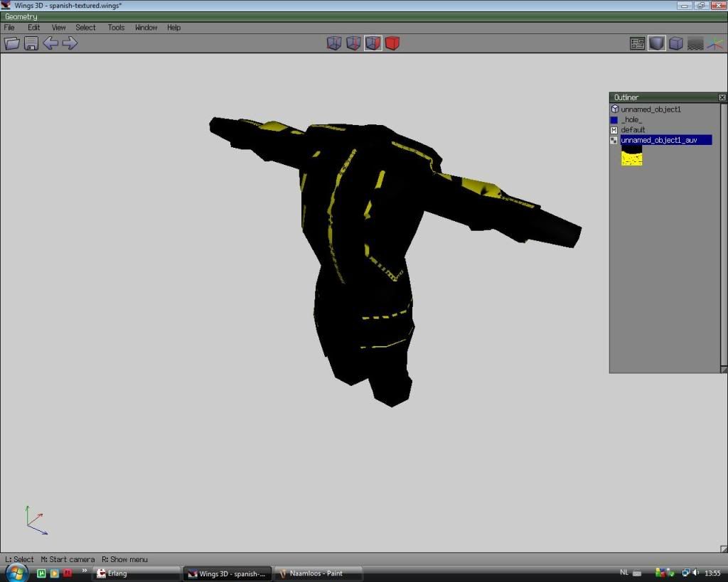The height and width of the screenshot is (582, 728).
Task: Toggle axes display icon
Action: point(714,43)
